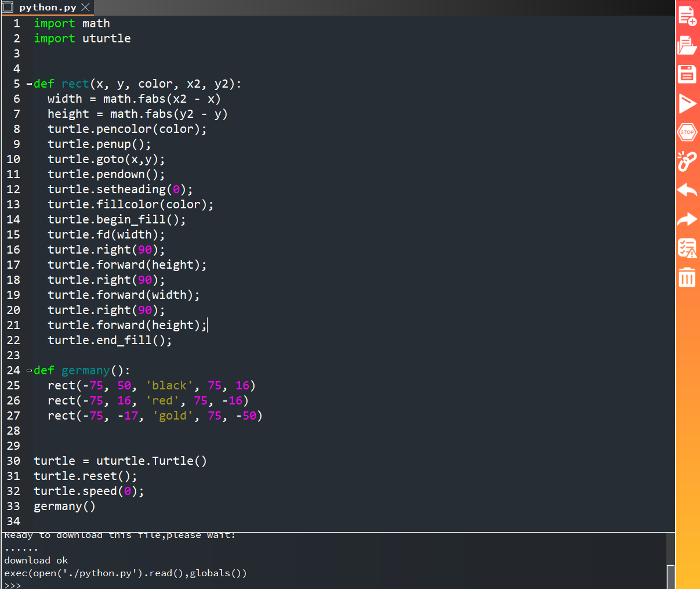Click 'turtle.pendown();' line

coord(106,175)
